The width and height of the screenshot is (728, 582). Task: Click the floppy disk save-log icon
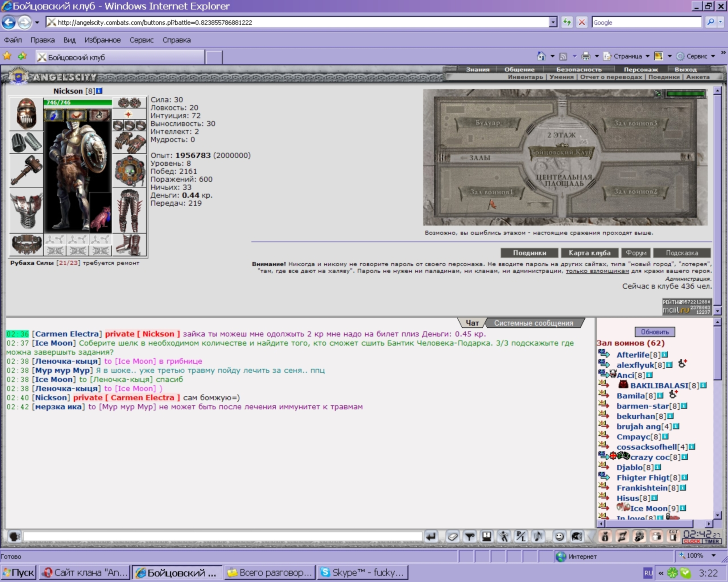coord(487,536)
